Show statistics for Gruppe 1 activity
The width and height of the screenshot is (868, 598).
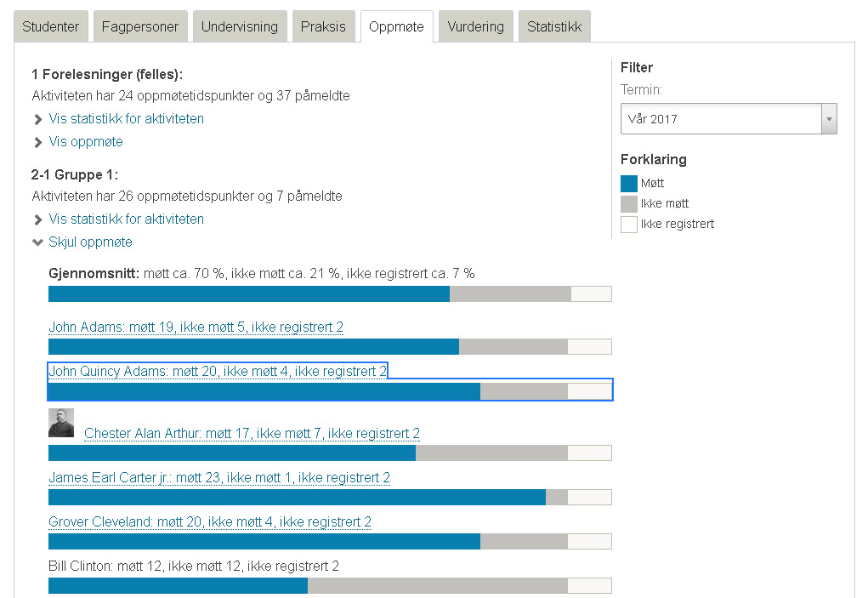pos(126,219)
